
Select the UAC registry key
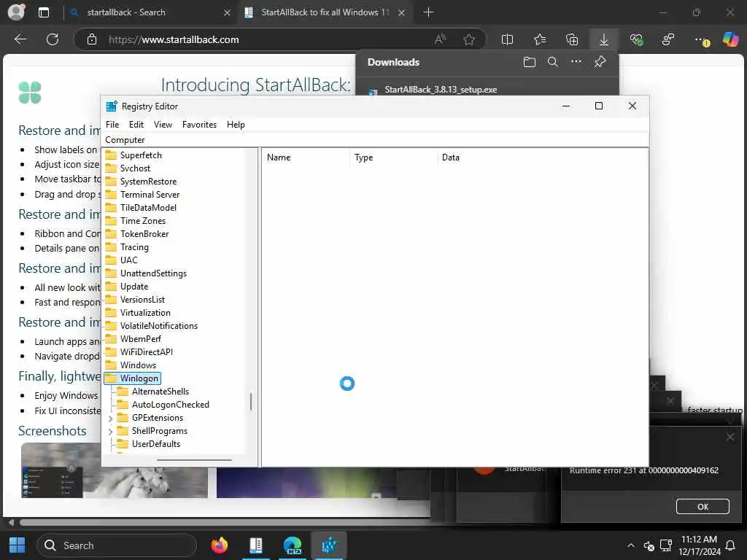click(x=128, y=260)
